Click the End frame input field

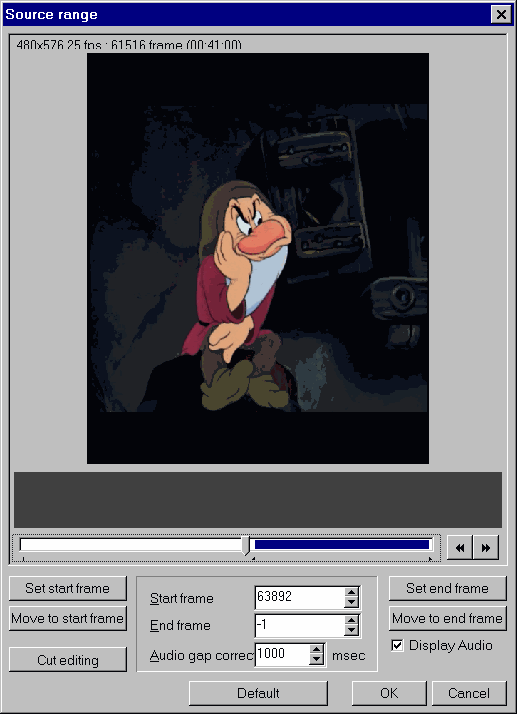tap(299, 625)
